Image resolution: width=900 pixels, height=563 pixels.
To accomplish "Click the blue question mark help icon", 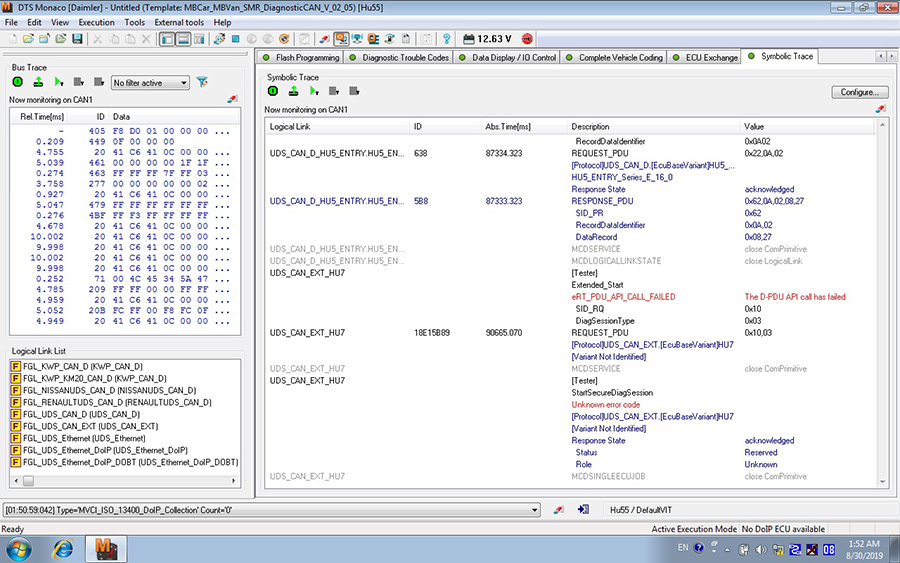I will point(446,39).
